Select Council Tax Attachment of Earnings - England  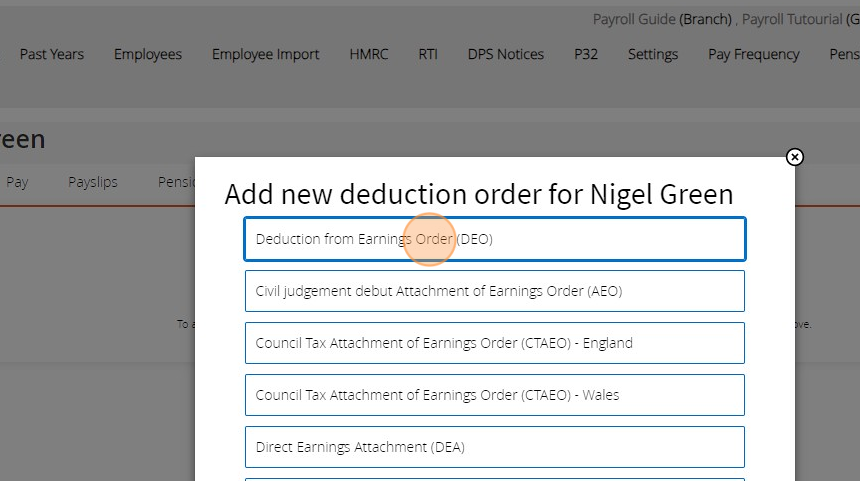point(494,343)
